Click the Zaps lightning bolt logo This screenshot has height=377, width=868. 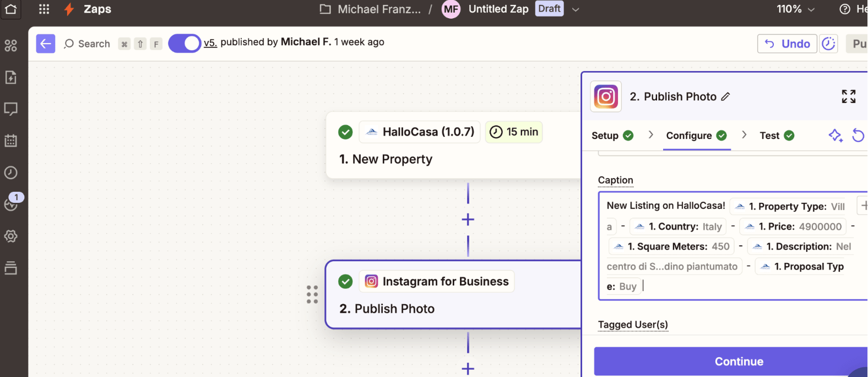pos(69,9)
